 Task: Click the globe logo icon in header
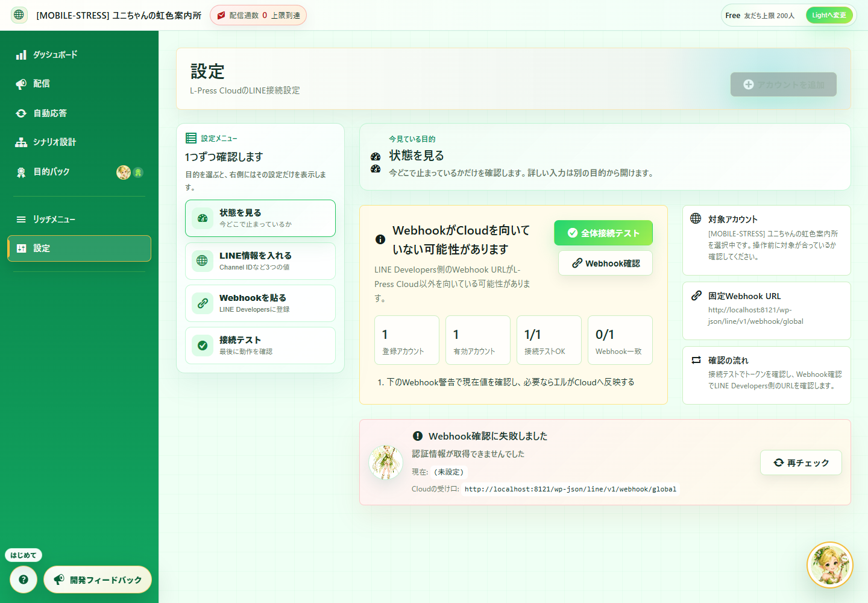point(19,15)
